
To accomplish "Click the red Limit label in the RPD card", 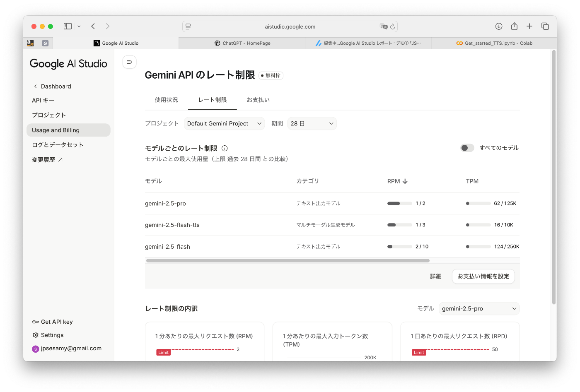I will pos(419,353).
